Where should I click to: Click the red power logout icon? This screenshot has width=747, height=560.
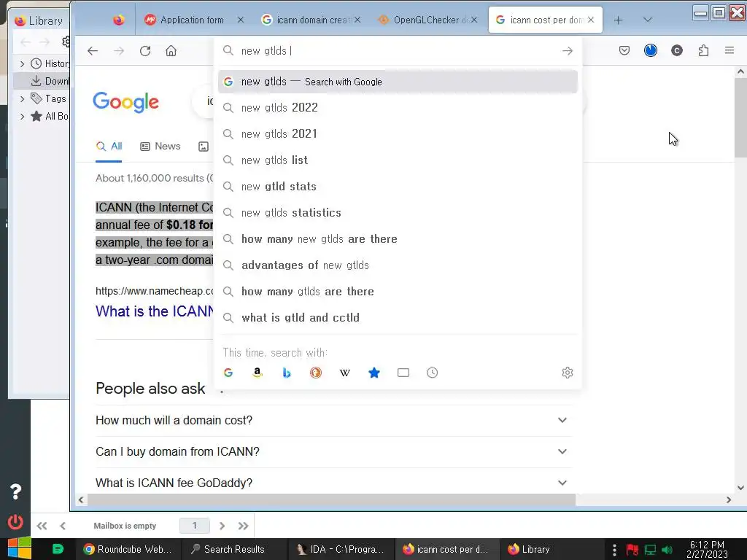[15, 522]
